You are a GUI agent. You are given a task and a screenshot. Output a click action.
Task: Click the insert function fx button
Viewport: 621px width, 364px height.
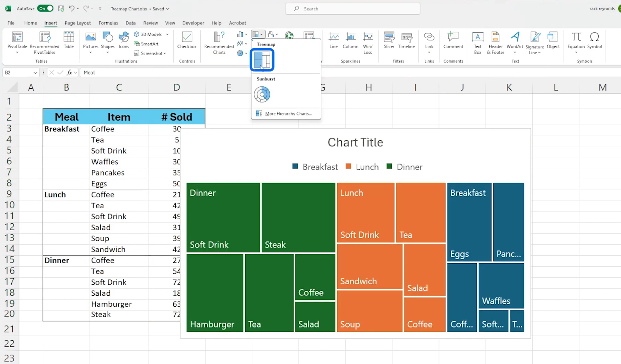point(69,73)
